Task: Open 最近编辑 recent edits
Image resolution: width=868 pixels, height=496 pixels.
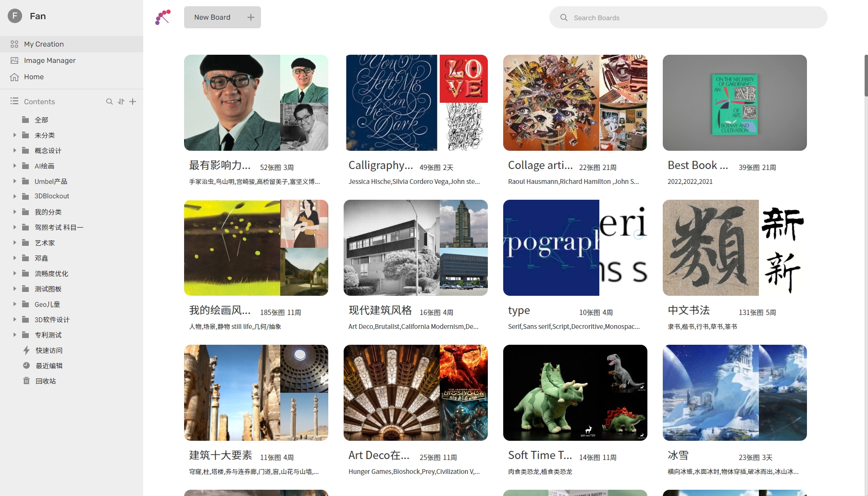Action: pos(49,366)
